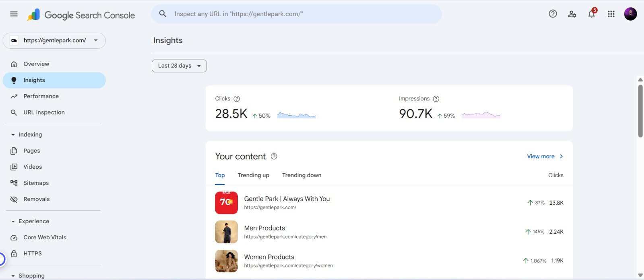Click the 28.5K clicks value

231,114
